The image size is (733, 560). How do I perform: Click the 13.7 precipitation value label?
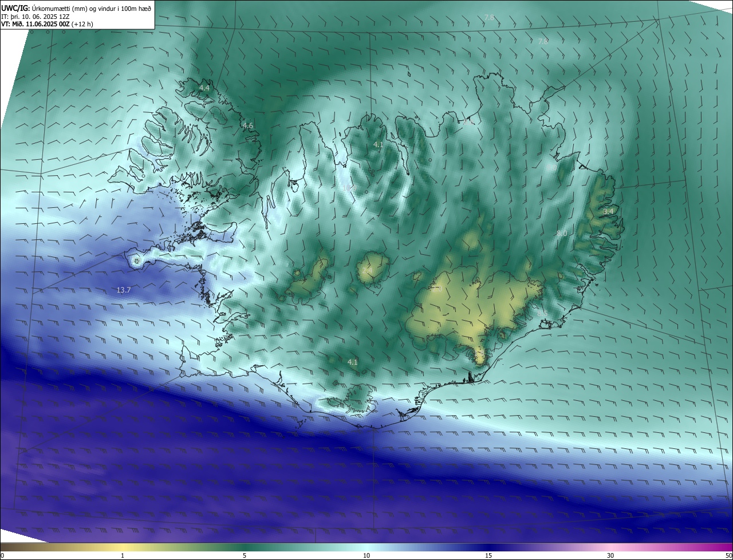pos(124,290)
